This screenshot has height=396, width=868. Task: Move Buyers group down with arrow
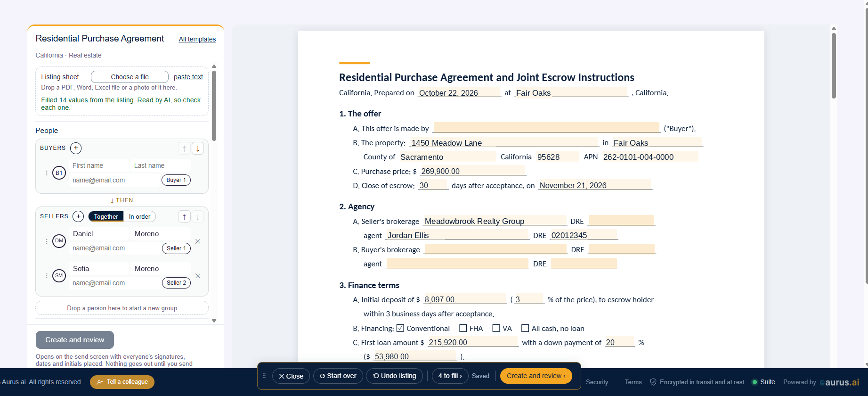(198, 148)
